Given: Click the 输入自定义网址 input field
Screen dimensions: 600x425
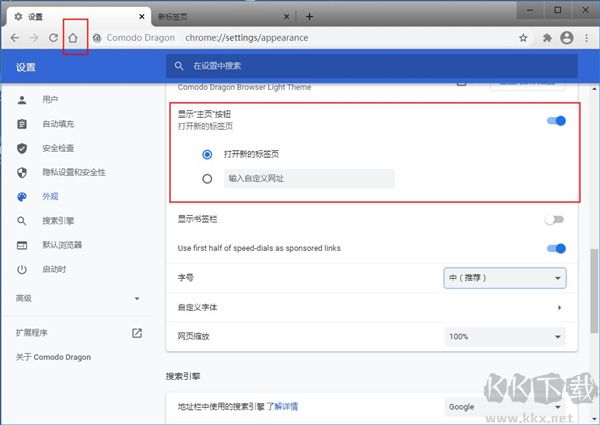Looking at the screenshot, I should (309, 179).
